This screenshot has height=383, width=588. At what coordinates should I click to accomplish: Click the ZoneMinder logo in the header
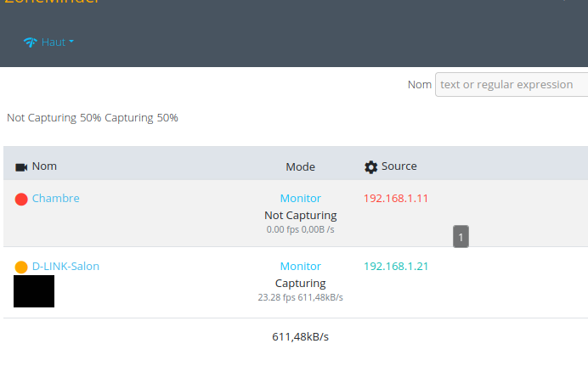point(51,3)
